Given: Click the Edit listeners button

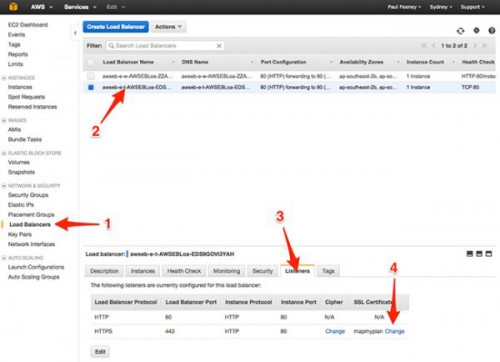Looking at the screenshot, I should 100,352.
